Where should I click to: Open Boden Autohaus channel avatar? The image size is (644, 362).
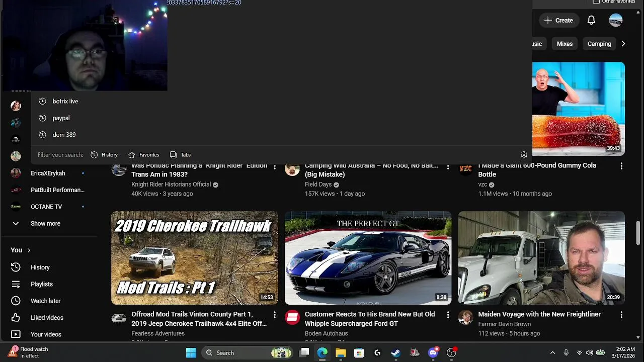coord(292,318)
